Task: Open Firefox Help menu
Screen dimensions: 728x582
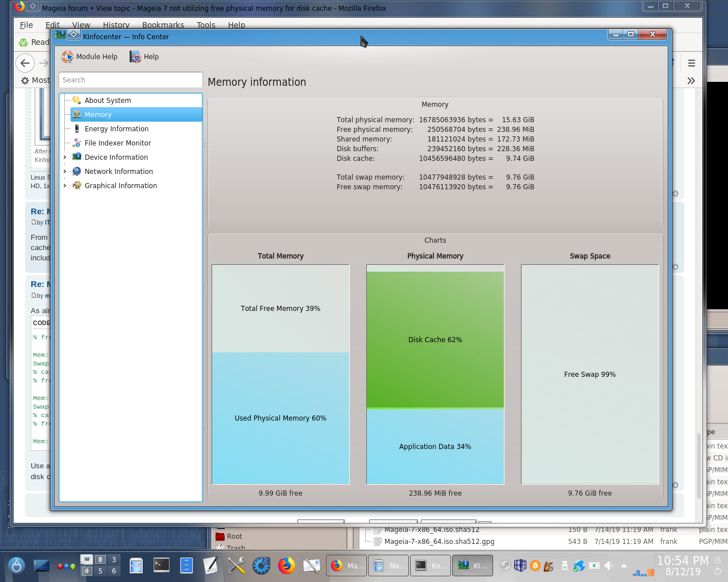Action: tap(237, 25)
